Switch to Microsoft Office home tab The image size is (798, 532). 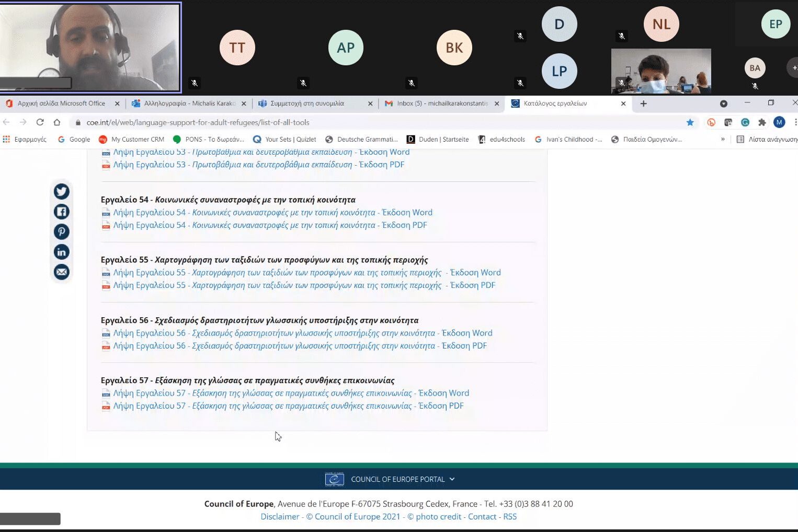pos(61,103)
